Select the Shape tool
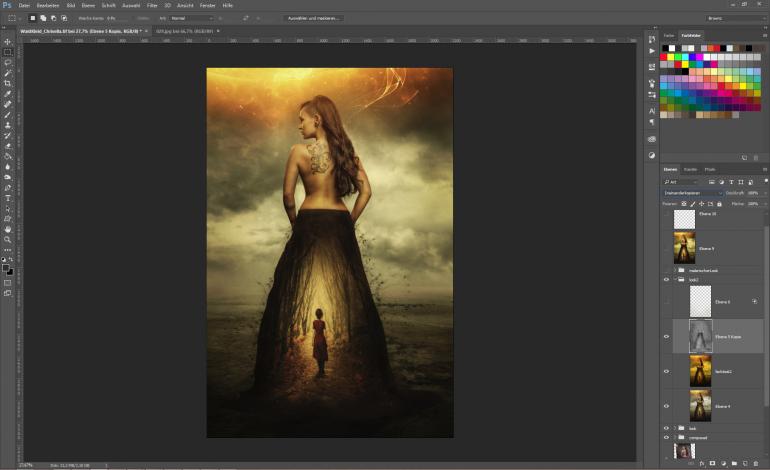Image resolution: width=770 pixels, height=470 pixels. (x=8, y=219)
